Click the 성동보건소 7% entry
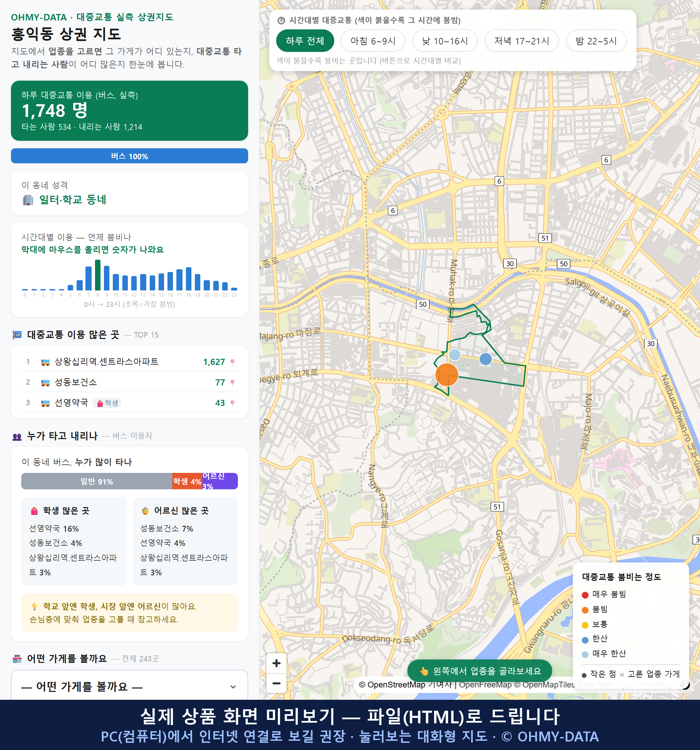Screen dimensions: 700x750 click(x=166, y=529)
